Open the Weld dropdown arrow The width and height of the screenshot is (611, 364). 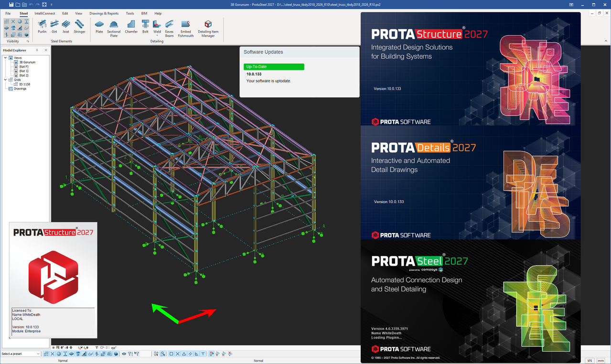pos(157,35)
